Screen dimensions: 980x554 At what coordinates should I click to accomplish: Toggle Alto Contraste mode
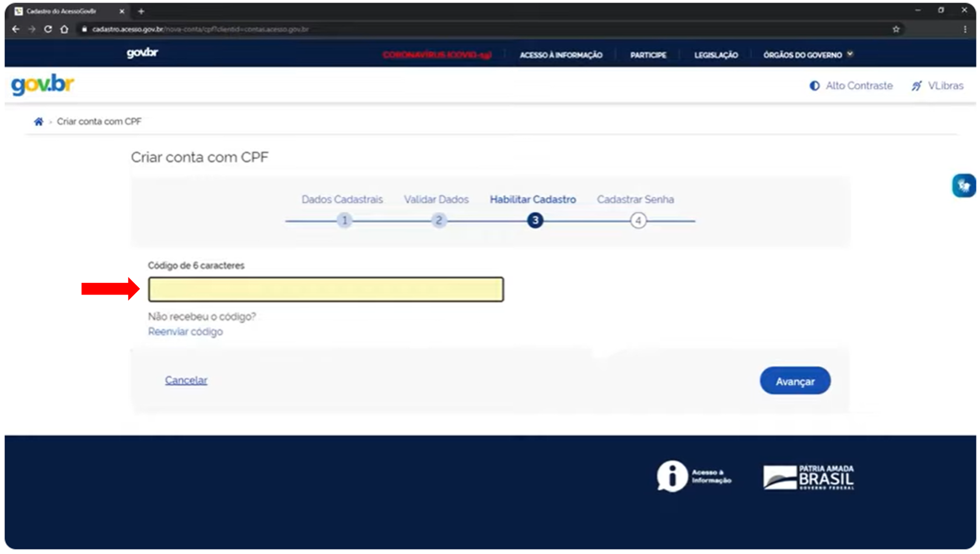(851, 86)
